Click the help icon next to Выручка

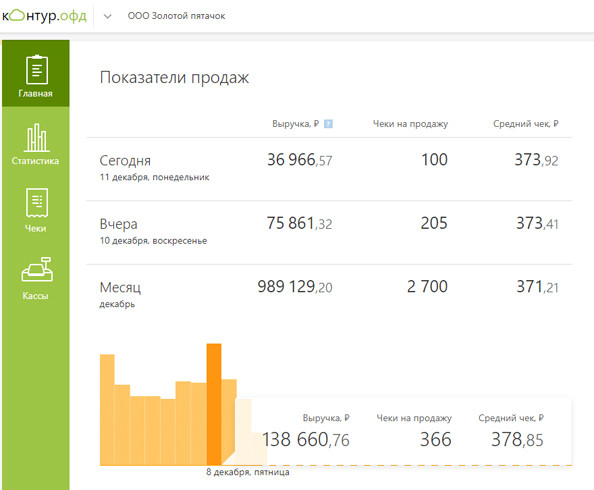[328, 124]
